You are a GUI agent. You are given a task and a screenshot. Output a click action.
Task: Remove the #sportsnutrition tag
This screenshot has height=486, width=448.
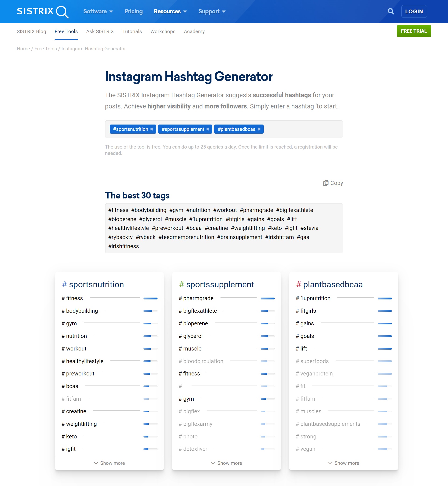(152, 129)
